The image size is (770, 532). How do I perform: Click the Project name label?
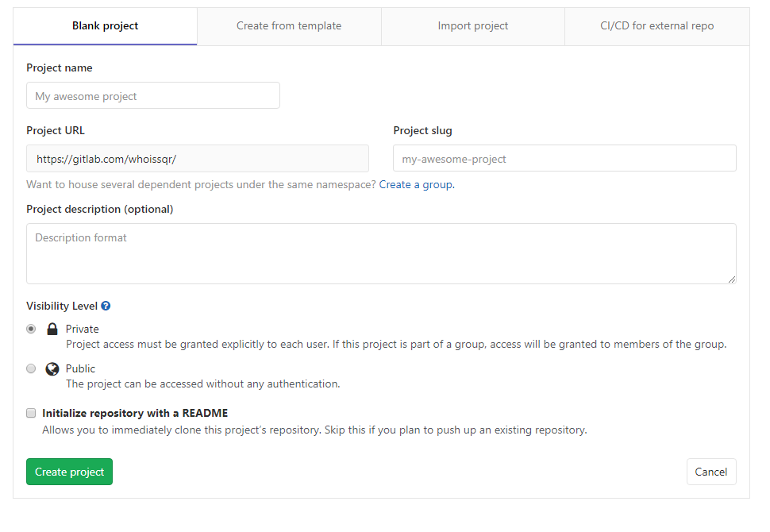tap(60, 67)
